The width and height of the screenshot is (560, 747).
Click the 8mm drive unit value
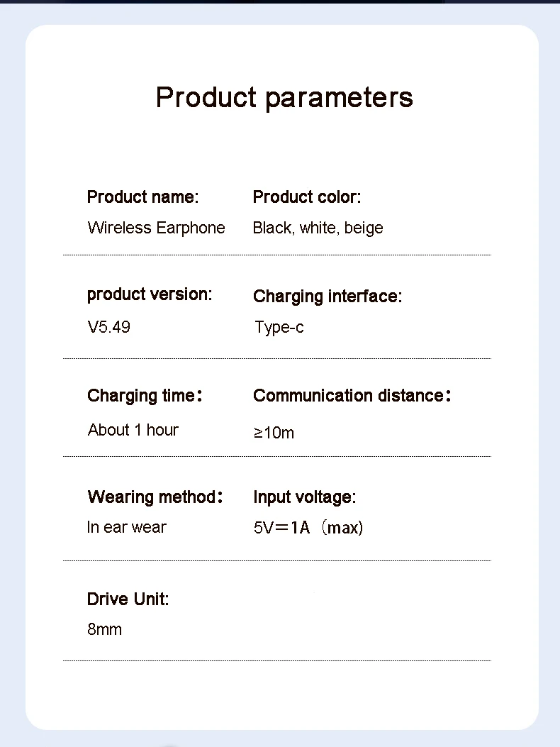tap(104, 629)
